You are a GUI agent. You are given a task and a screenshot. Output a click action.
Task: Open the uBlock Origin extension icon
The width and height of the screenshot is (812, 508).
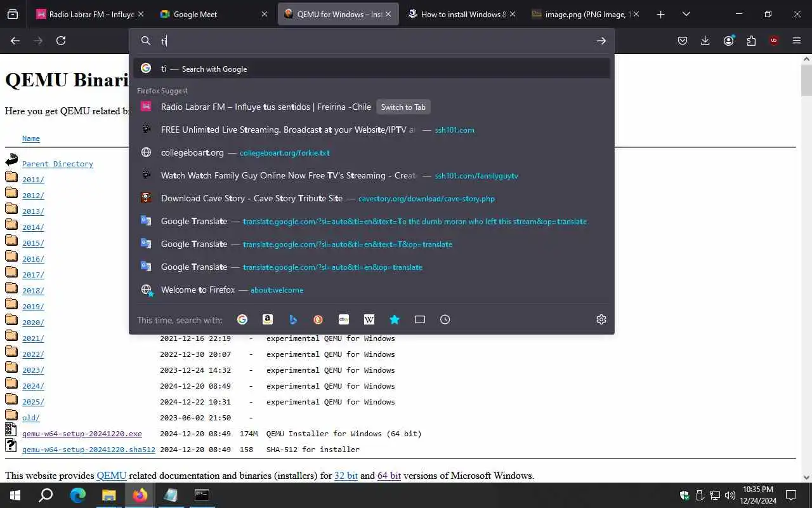[774, 41]
